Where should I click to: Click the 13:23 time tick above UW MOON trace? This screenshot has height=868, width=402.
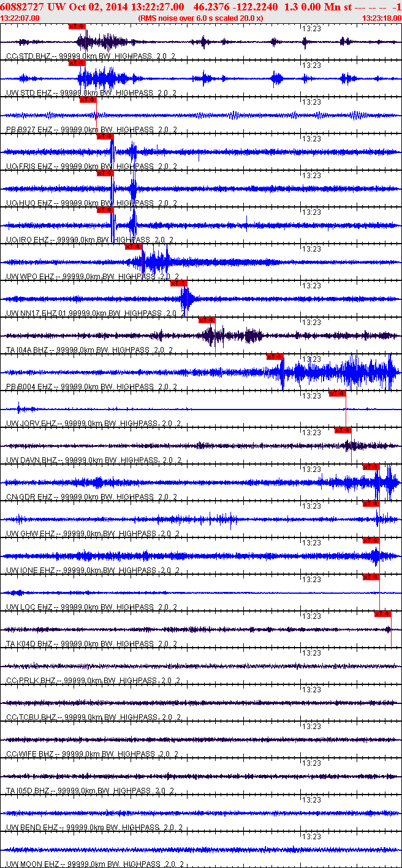(313, 837)
